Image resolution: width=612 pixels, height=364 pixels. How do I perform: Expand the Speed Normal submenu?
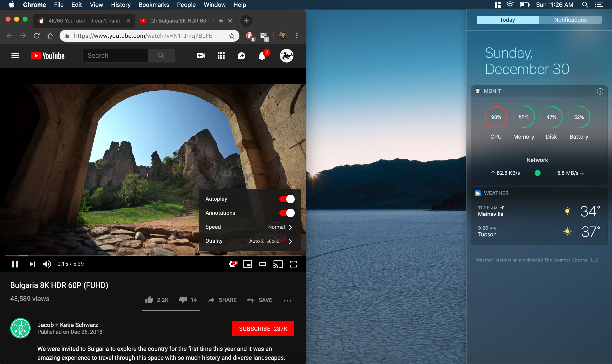coord(280,227)
